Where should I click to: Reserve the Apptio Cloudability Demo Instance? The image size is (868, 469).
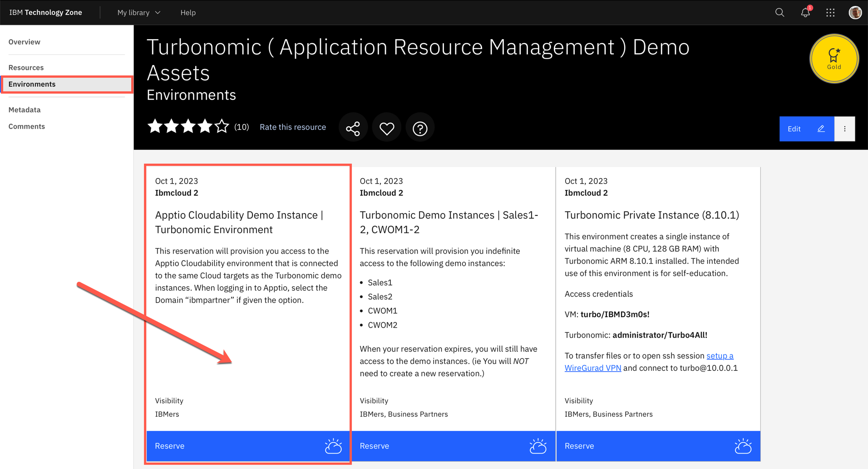pyautogui.click(x=248, y=446)
